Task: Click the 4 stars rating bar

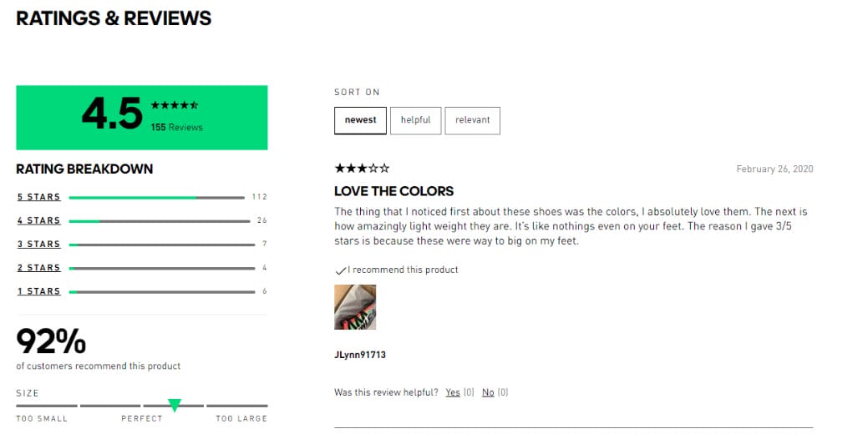Action: pyautogui.click(x=159, y=221)
